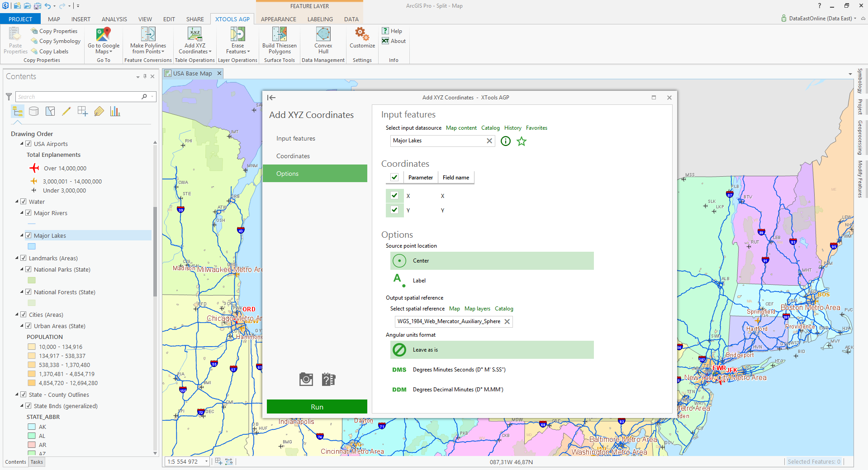Image resolution: width=868 pixels, height=470 pixels.
Task: Toggle visibility of USA Airports layer
Action: click(28, 144)
